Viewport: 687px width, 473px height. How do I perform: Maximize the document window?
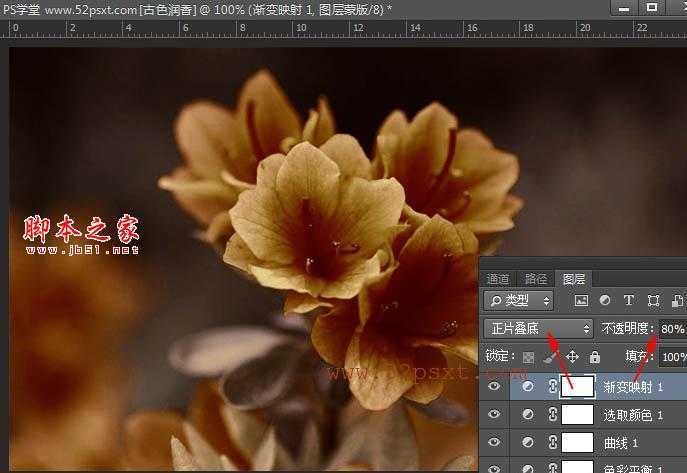coord(652,7)
